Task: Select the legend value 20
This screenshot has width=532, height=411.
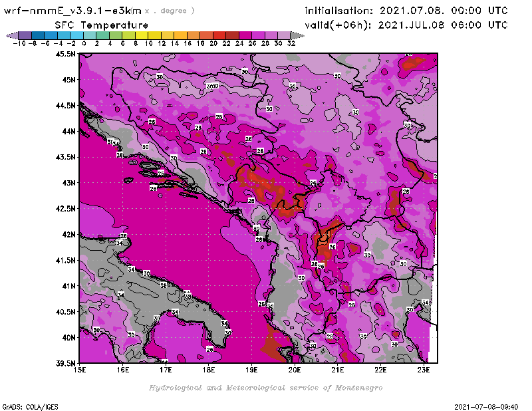Action: (213, 43)
